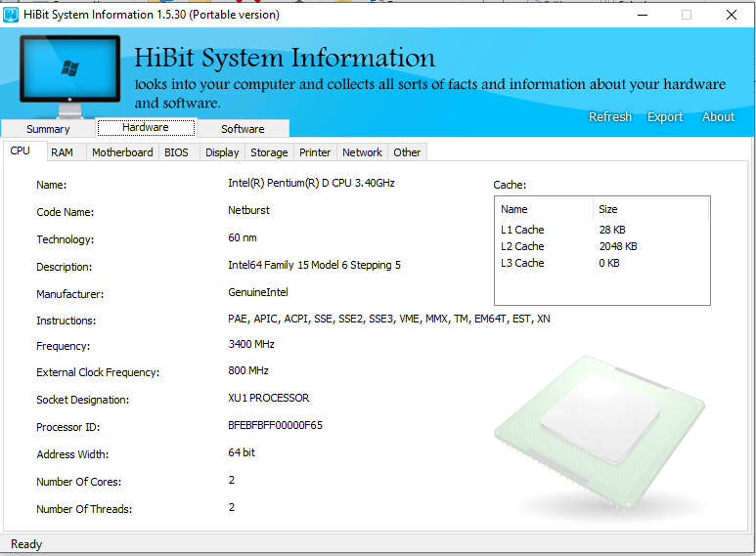Switch to the Motherboard sub-tab
The height and width of the screenshot is (556, 756).
click(x=122, y=152)
